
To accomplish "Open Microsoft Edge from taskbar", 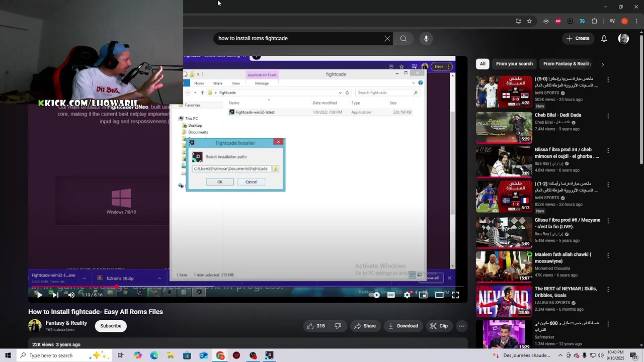I will click(x=154, y=355).
